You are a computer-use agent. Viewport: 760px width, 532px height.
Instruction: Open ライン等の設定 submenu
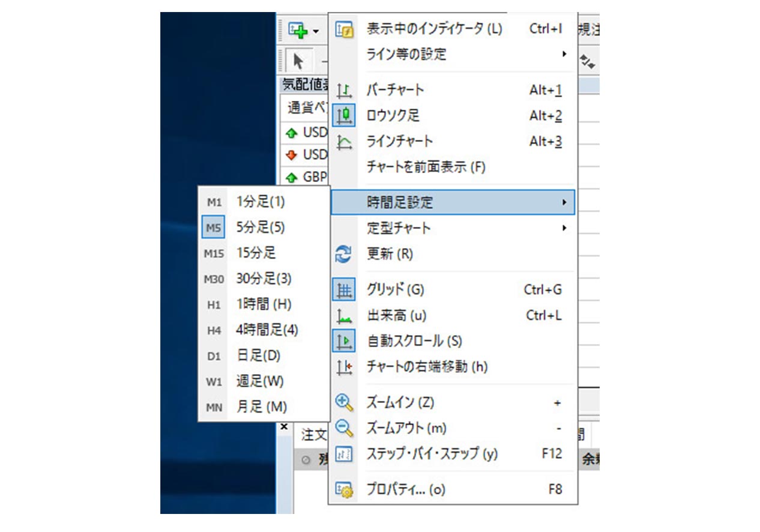(x=453, y=55)
